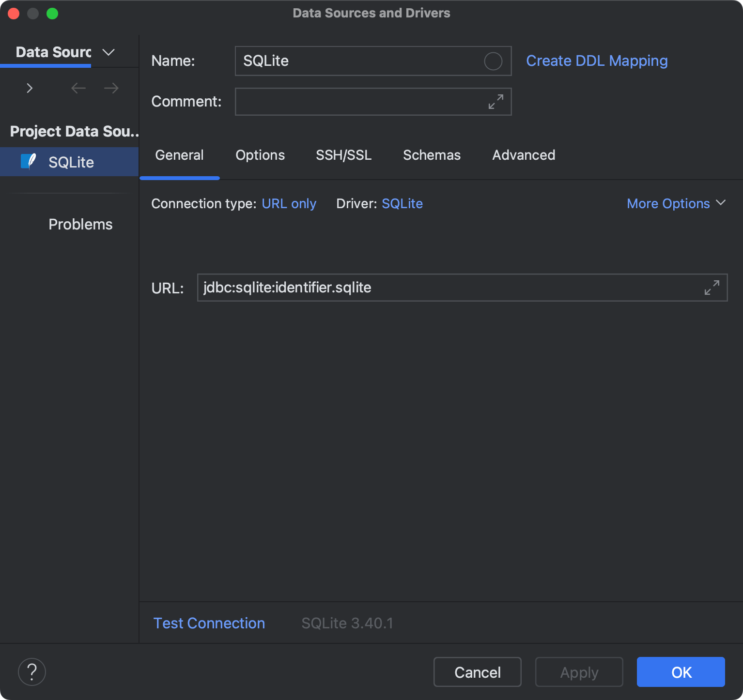Open the Schemas tab
Screen dimensions: 743x700
(432, 155)
